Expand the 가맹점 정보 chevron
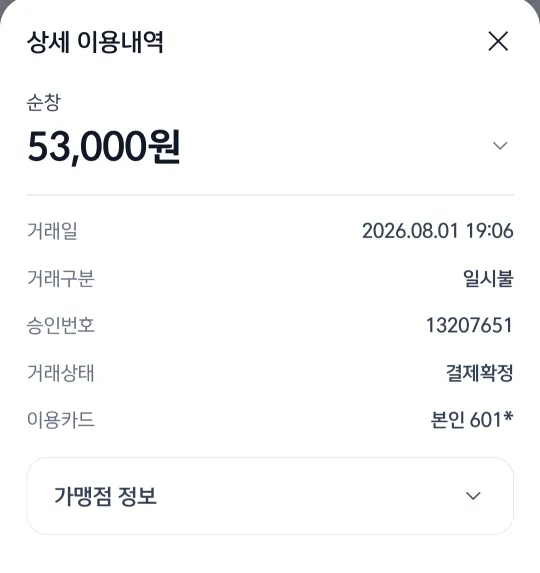The width and height of the screenshot is (540, 573). pyautogui.click(x=473, y=496)
